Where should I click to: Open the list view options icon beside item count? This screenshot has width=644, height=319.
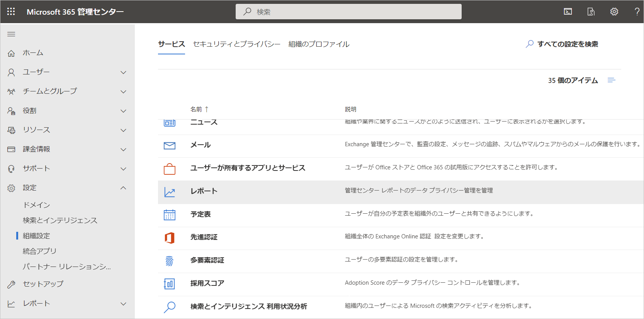611,80
